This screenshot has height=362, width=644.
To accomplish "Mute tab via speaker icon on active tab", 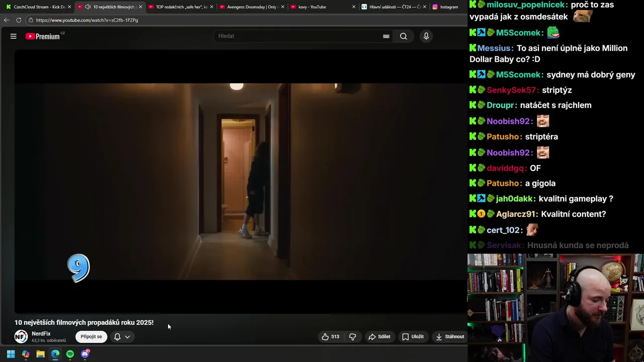I will coord(88,7).
